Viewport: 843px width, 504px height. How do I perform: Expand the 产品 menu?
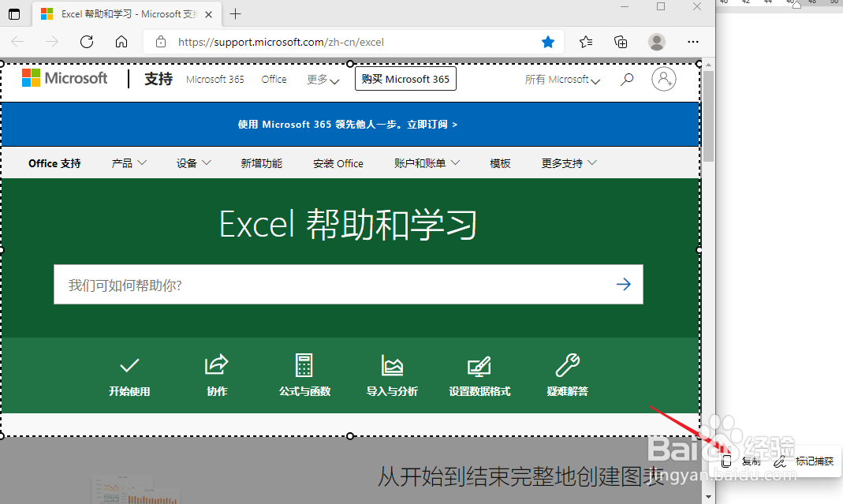pos(129,163)
